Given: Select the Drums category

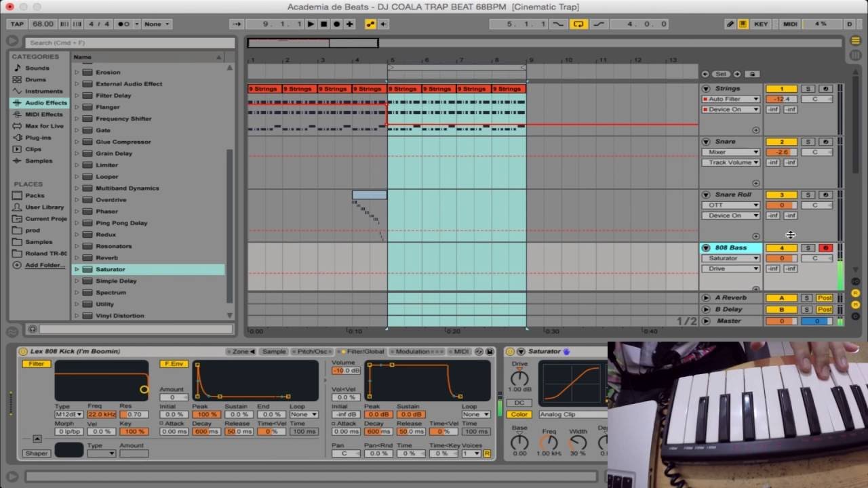Looking at the screenshot, I should pos(36,79).
